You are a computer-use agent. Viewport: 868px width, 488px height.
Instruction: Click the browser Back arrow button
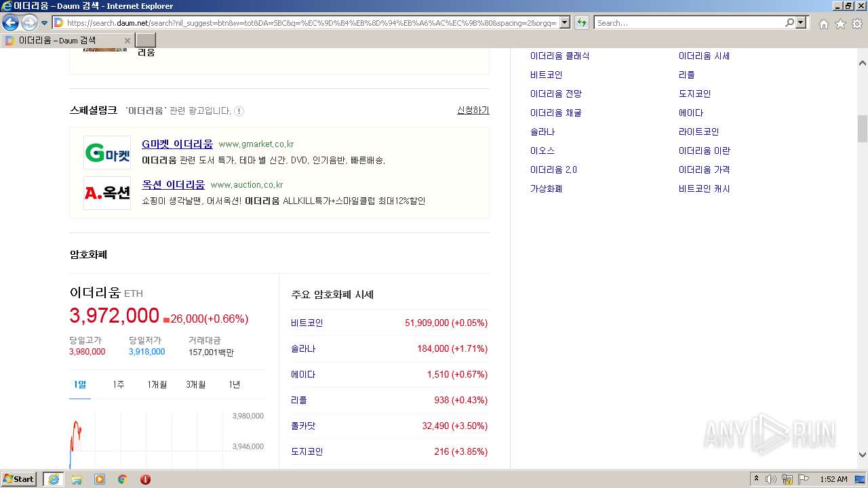coord(10,23)
